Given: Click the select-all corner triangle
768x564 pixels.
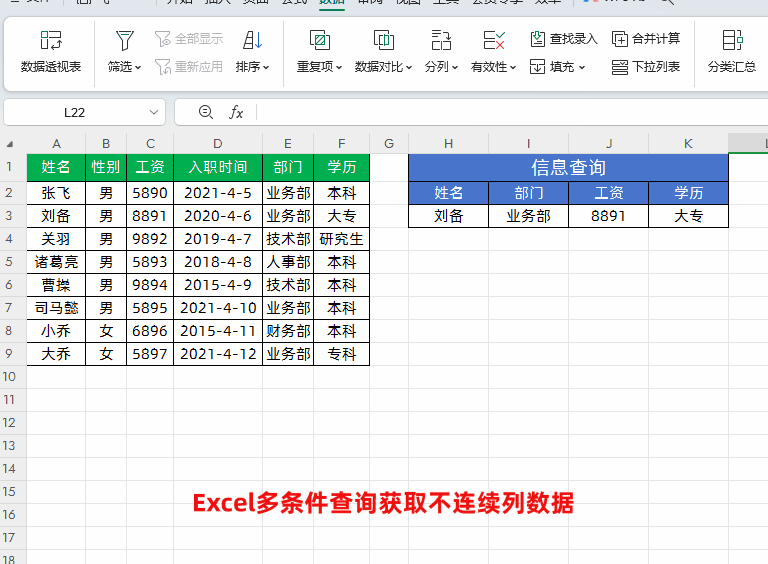Looking at the screenshot, I should [x=10, y=144].
